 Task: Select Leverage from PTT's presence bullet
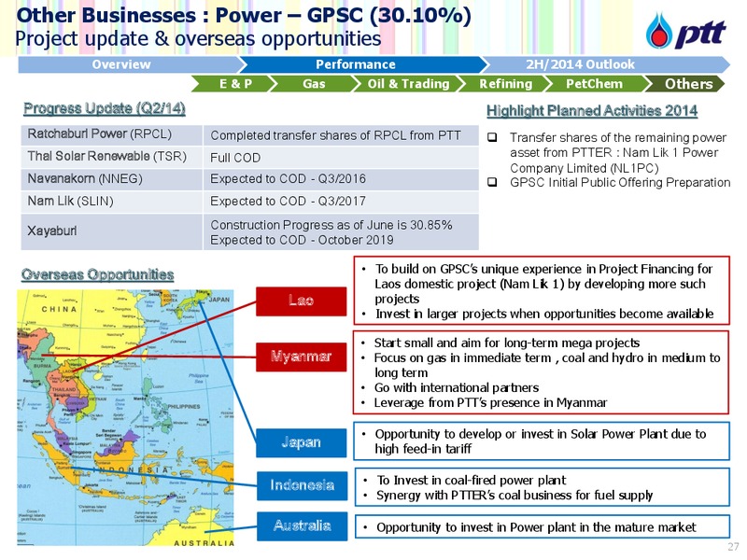[491, 403]
